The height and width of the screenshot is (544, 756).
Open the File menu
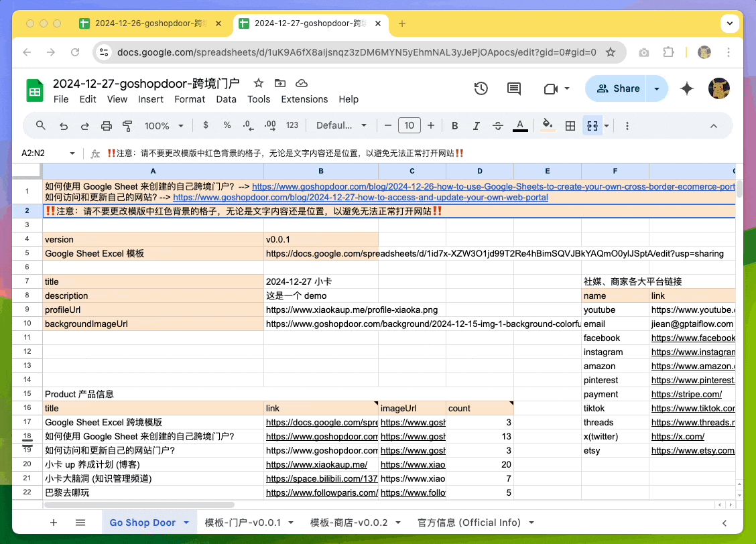(x=61, y=99)
